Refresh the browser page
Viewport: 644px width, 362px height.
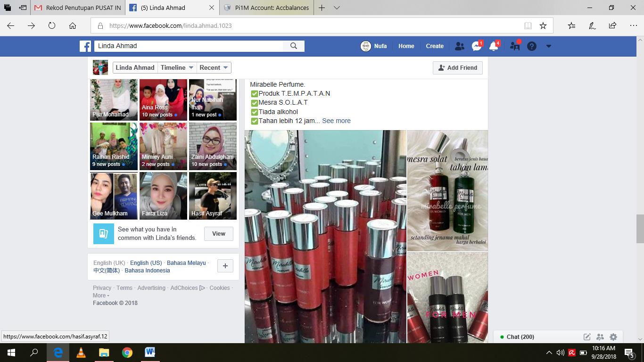[52, 25]
